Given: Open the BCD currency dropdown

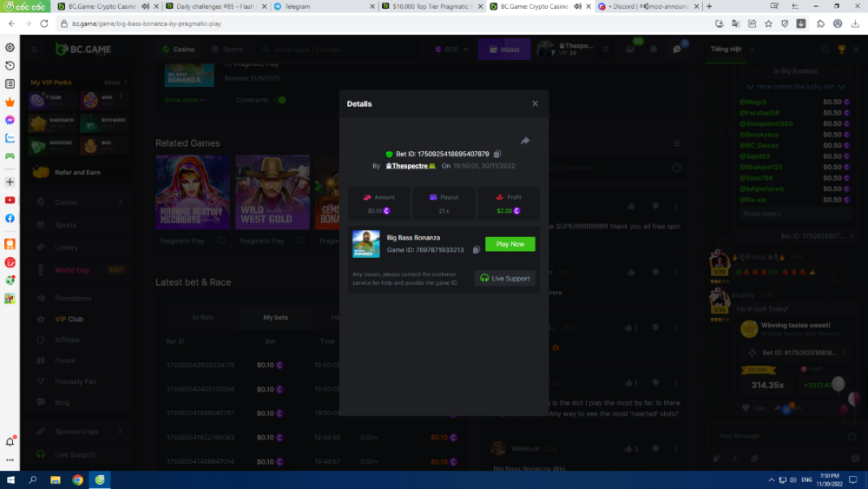Looking at the screenshot, I should click(450, 50).
